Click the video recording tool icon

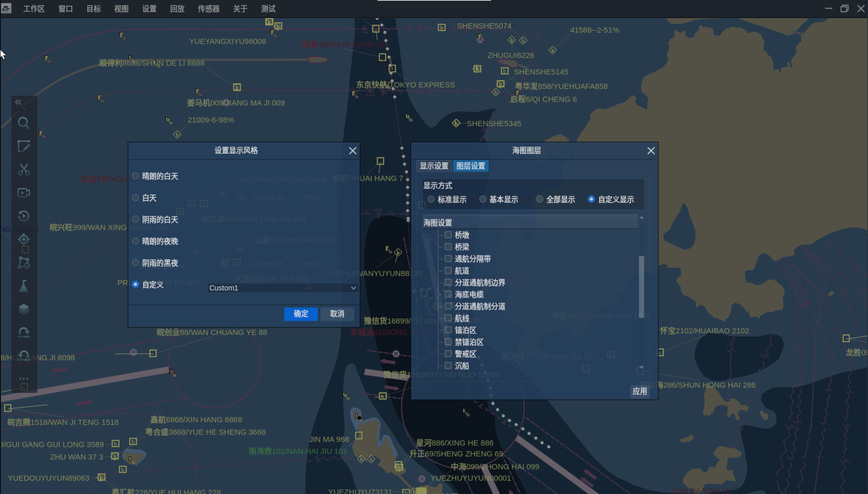tap(24, 193)
